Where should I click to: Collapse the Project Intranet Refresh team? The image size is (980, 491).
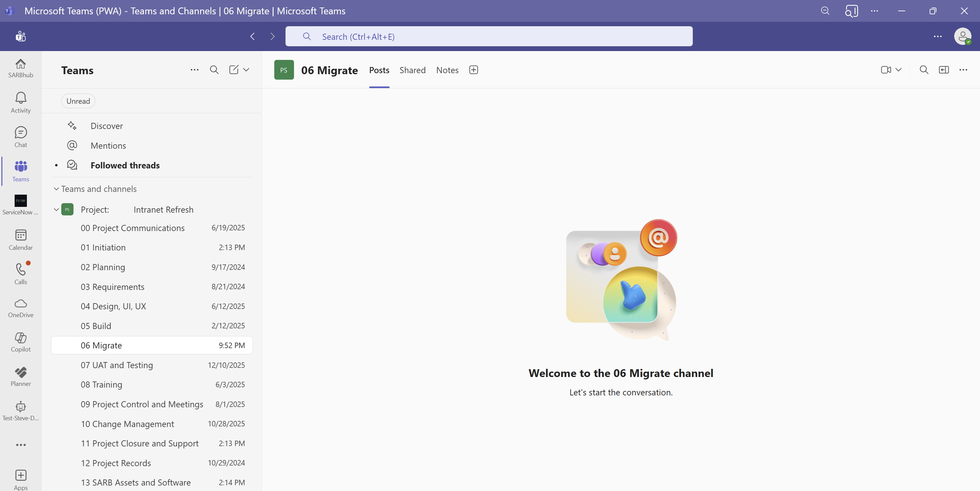(56, 210)
